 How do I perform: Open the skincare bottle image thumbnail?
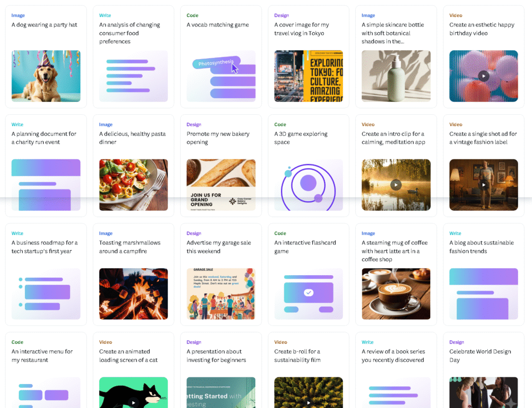click(396, 76)
